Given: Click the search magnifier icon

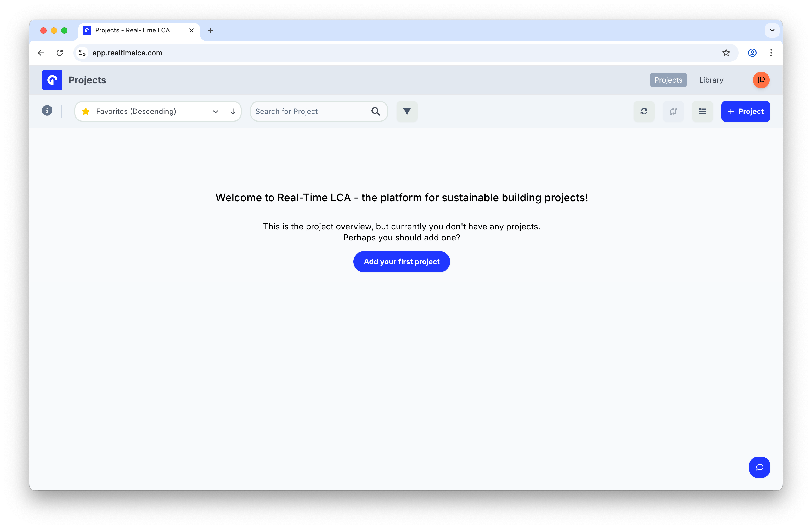Looking at the screenshot, I should pyautogui.click(x=375, y=111).
